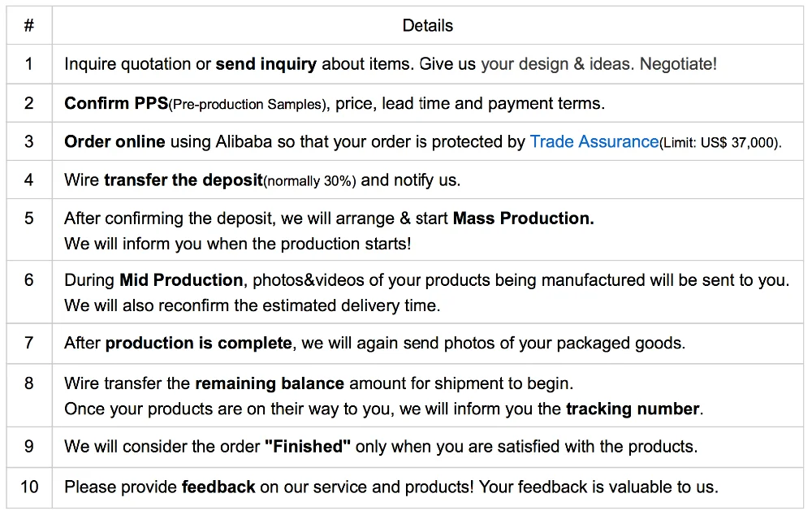Click the Trade Assurance link
This screenshot has height=515, width=812.
tap(594, 141)
